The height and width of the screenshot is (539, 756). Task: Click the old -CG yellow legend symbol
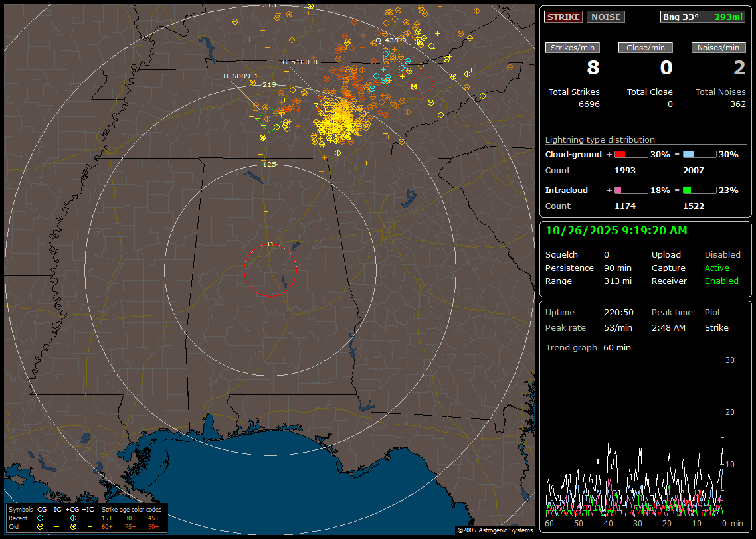pos(41,526)
